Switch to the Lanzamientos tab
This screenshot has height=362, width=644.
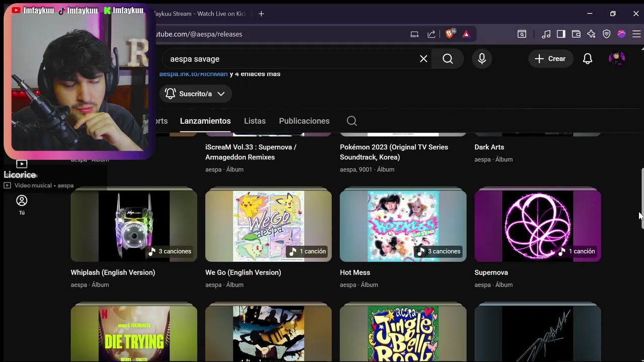click(x=205, y=121)
